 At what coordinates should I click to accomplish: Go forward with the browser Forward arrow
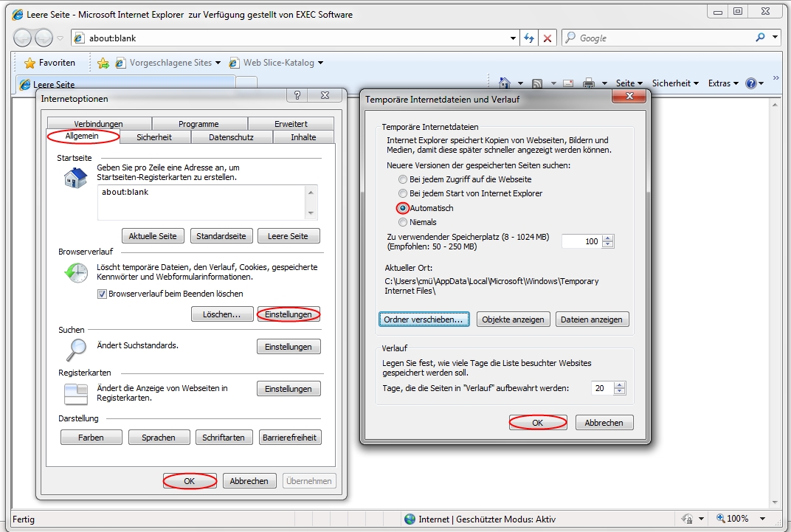tap(44, 38)
